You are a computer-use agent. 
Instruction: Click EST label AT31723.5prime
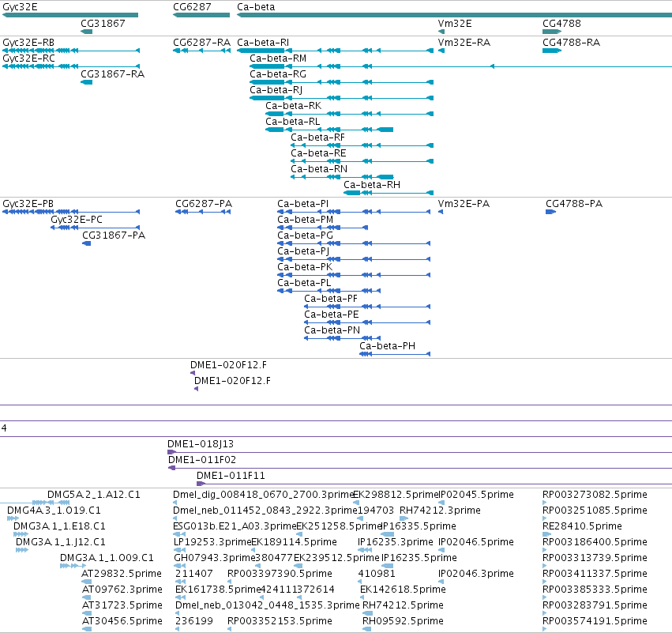[x=122, y=605]
